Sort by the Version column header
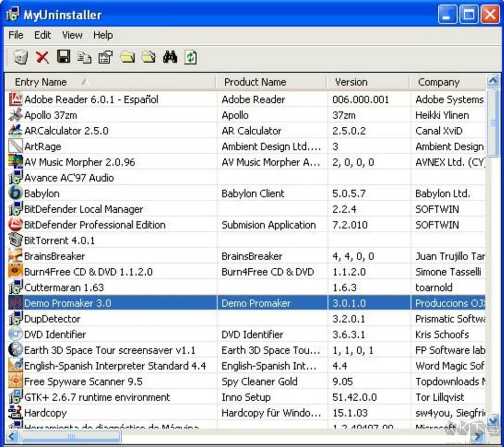 351,82
